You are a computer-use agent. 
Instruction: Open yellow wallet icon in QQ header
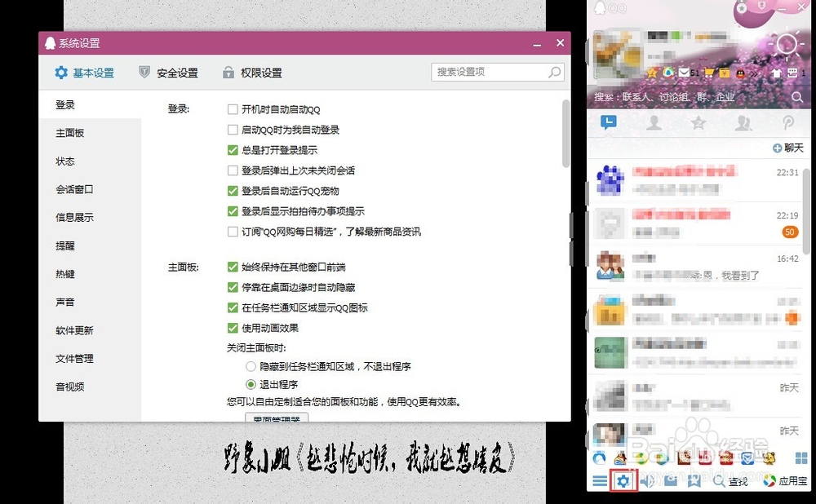click(725, 73)
